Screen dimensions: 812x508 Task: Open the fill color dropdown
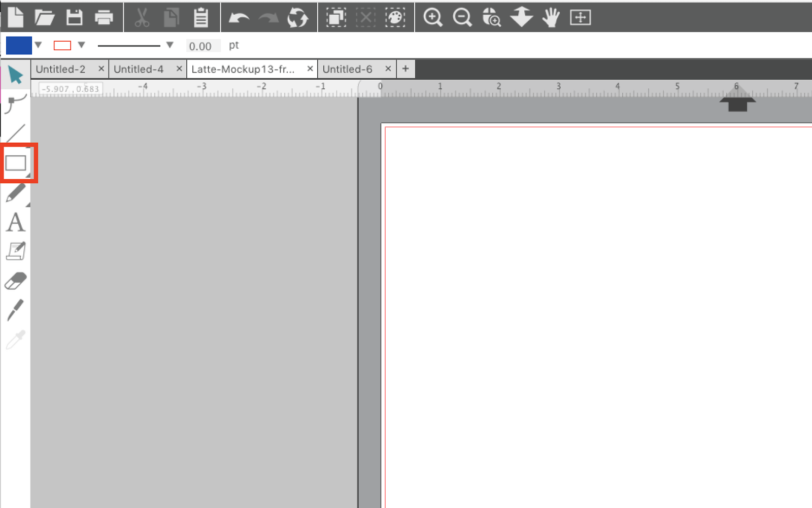[x=38, y=45]
